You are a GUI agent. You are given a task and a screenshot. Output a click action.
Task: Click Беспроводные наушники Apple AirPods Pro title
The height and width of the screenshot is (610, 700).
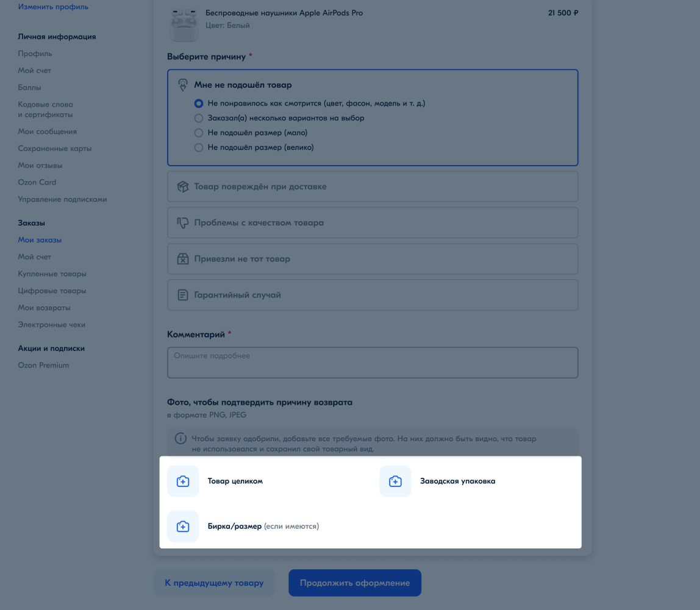pos(284,13)
